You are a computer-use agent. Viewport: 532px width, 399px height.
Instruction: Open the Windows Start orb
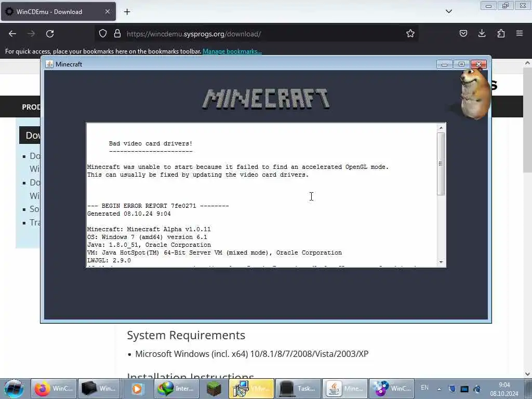[14, 389]
